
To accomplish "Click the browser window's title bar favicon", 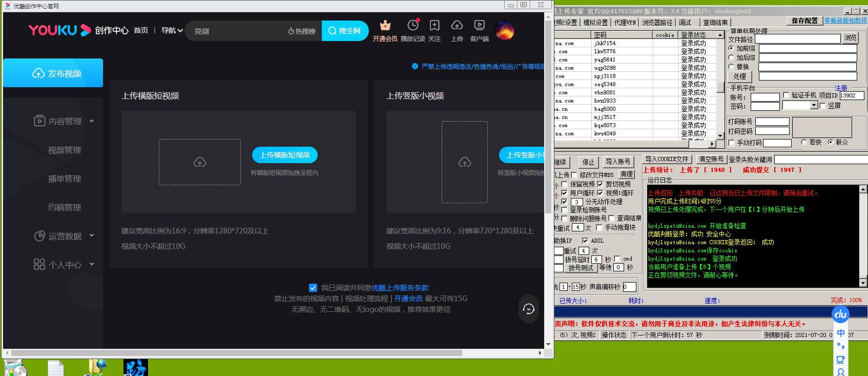I will (x=8, y=6).
